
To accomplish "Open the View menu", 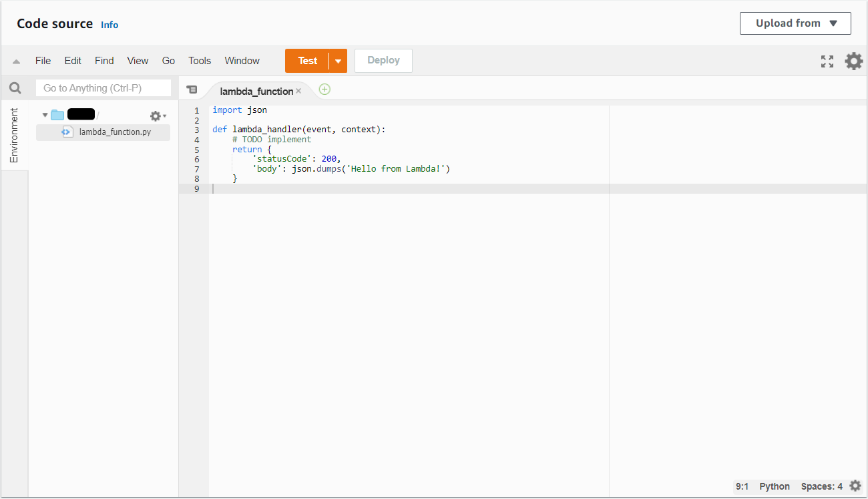I will 138,61.
